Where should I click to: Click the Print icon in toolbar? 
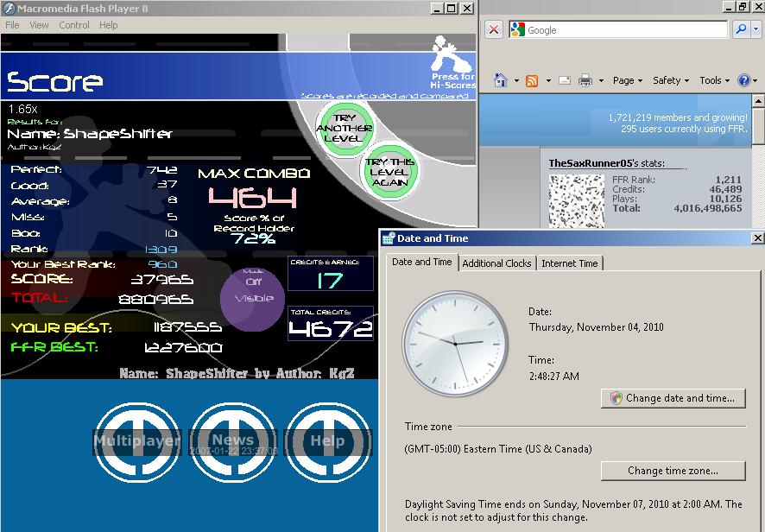click(585, 80)
